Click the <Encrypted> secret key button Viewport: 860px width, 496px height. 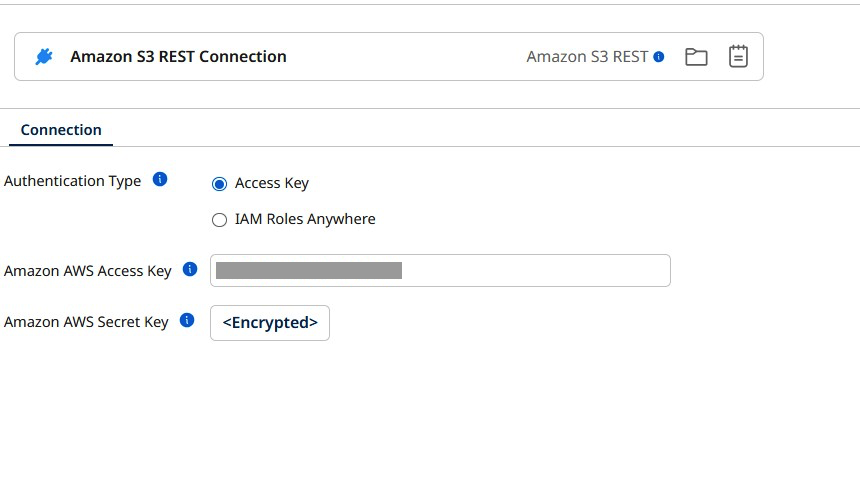click(x=270, y=323)
